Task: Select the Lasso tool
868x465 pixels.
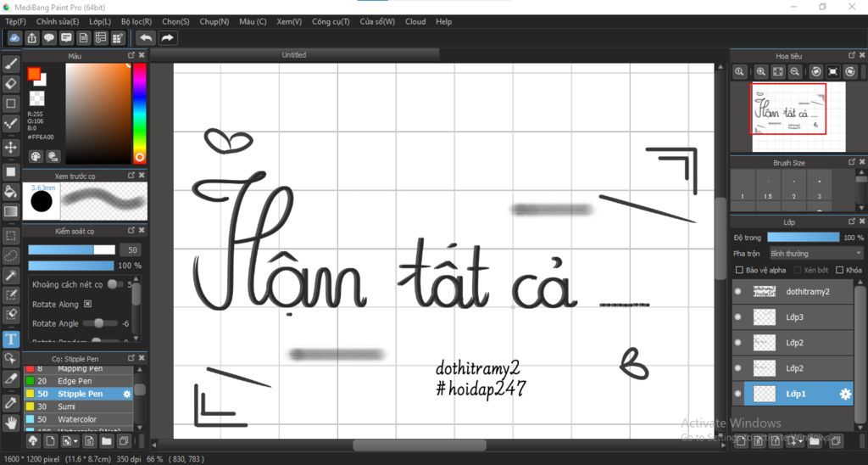Action: click(10, 255)
